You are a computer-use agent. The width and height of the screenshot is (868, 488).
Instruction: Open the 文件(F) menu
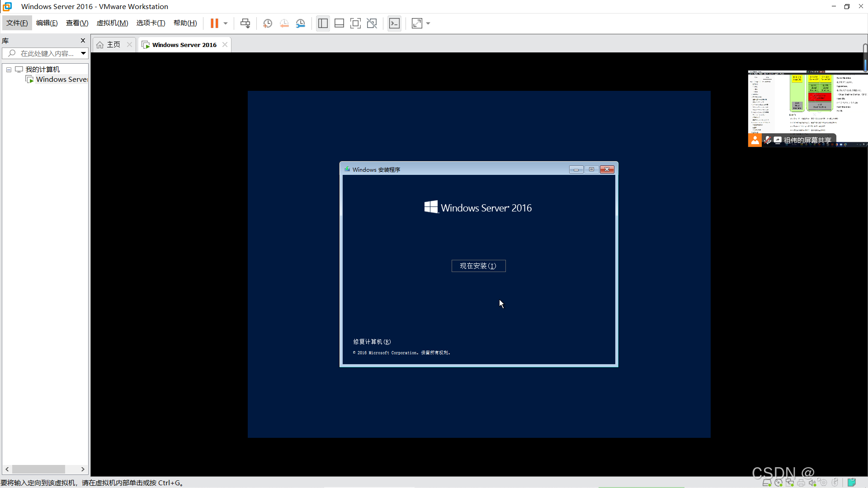pos(17,23)
